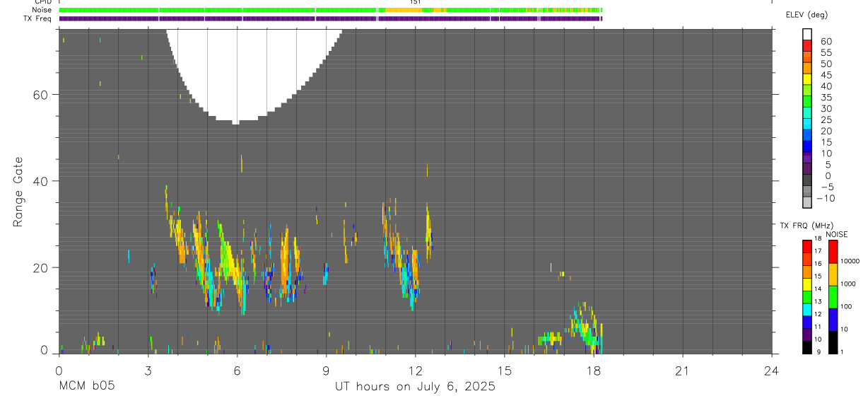Click the Range Gate axis label
The image size is (868, 401).
pyautogui.click(x=18, y=193)
